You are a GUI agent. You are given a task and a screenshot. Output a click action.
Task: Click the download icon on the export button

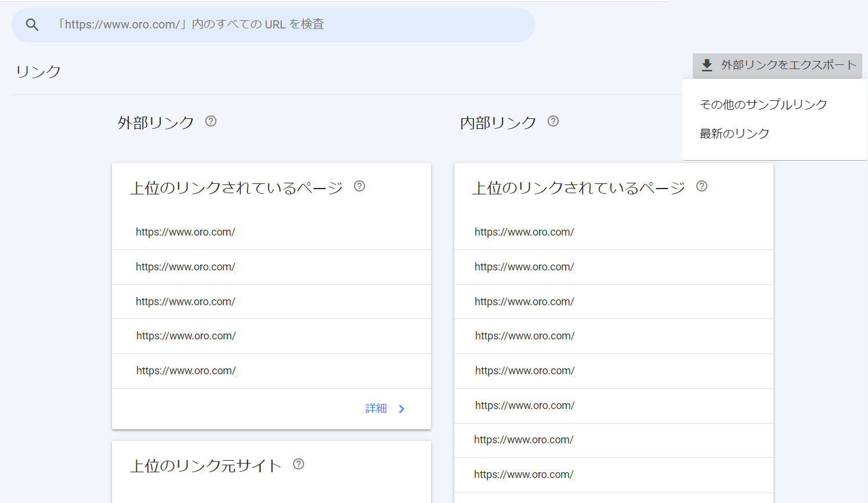click(707, 66)
